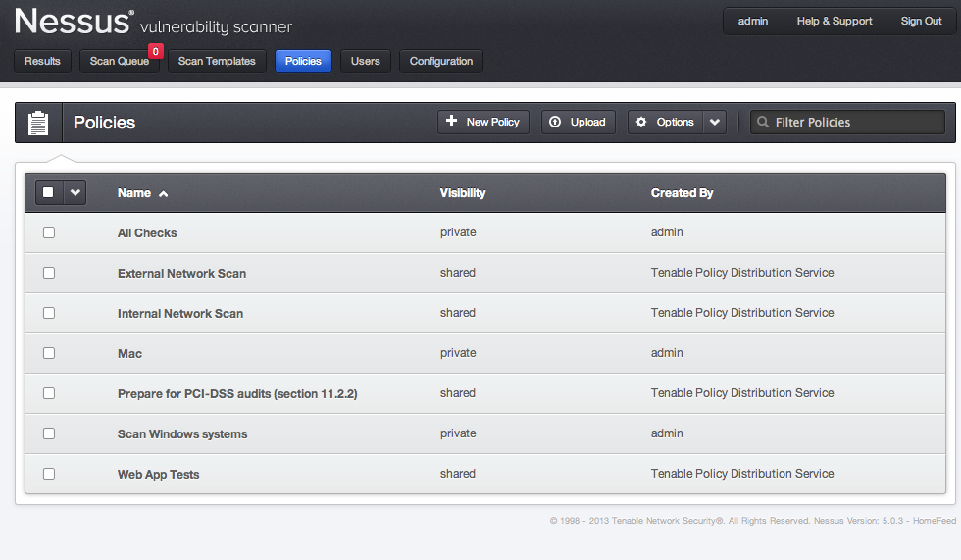Click 'shared' in Web App Tests row

click(458, 474)
